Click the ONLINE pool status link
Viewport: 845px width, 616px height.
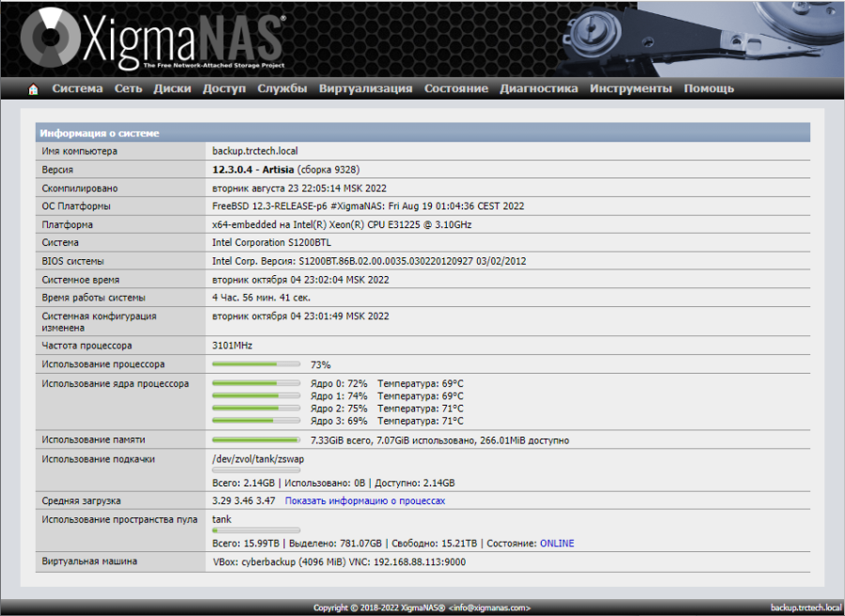(x=556, y=544)
